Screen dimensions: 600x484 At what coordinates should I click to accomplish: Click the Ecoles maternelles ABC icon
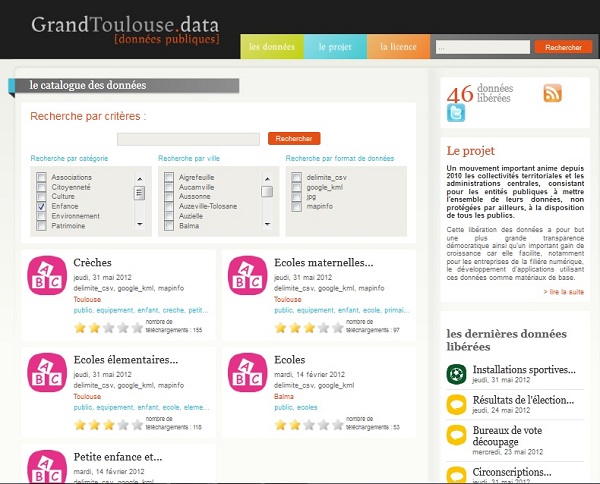click(248, 275)
